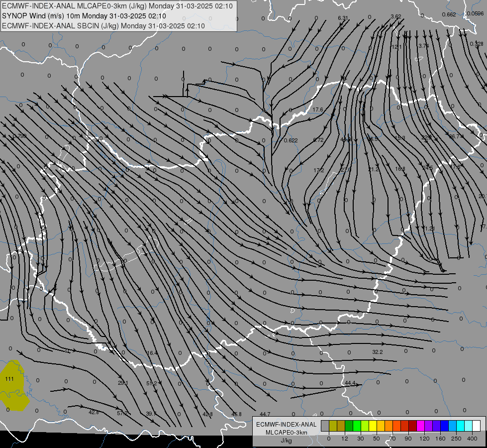Click the legend tick label '12'
487x448 pixels.
click(x=344, y=439)
